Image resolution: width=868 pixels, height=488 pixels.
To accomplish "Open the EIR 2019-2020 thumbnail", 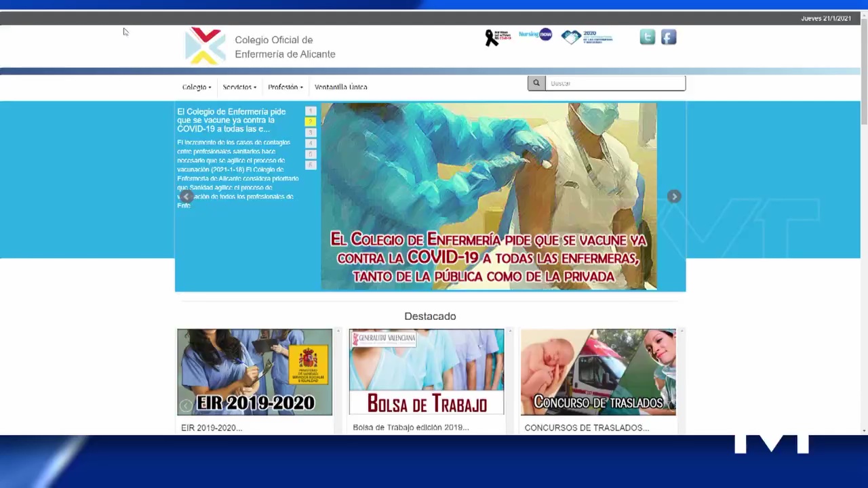I will tap(255, 372).
